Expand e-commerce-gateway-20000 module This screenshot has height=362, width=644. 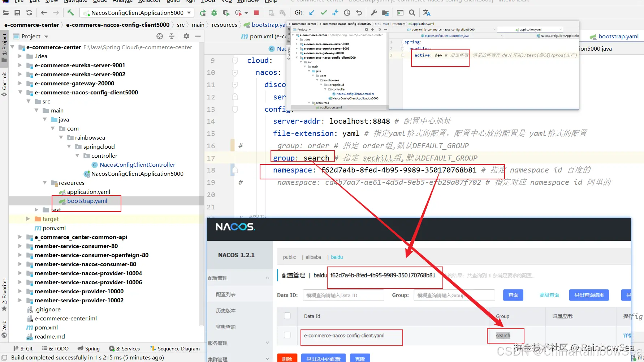point(20,83)
